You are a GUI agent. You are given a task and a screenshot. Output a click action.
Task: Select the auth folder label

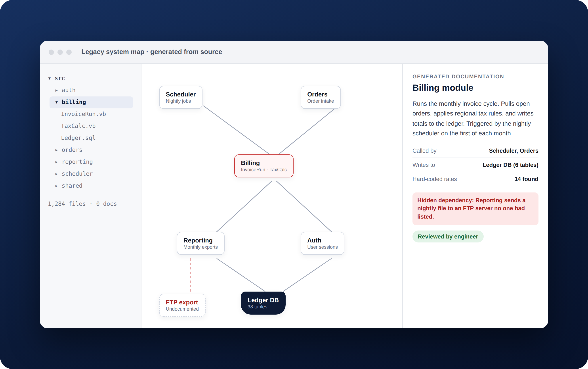point(69,90)
